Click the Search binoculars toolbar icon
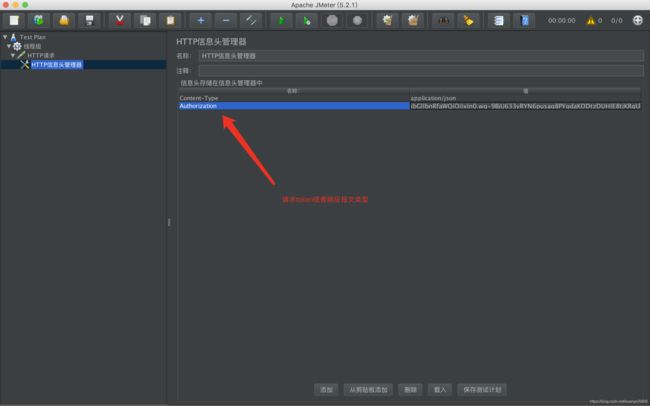Image resolution: width=650 pixels, height=406 pixels. (443, 20)
